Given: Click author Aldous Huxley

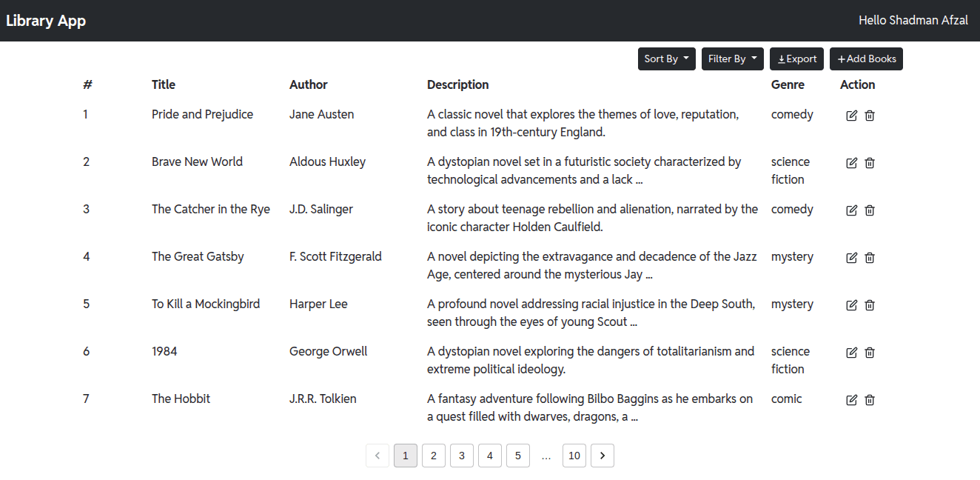Looking at the screenshot, I should pyautogui.click(x=328, y=161).
